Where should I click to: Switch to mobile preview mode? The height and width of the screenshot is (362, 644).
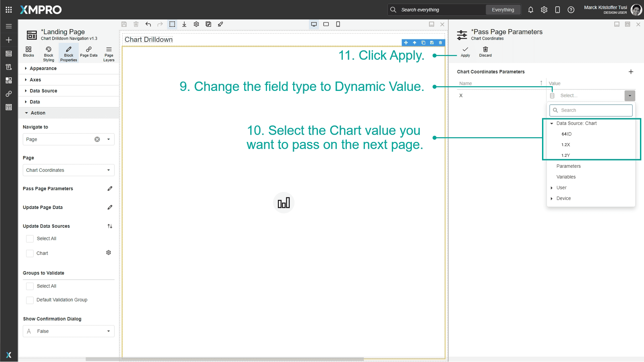338,24
